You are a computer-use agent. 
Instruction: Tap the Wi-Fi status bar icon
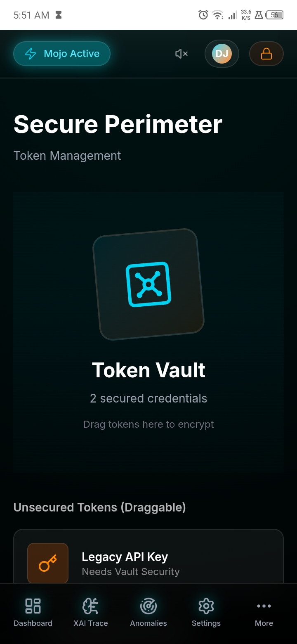click(217, 15)
